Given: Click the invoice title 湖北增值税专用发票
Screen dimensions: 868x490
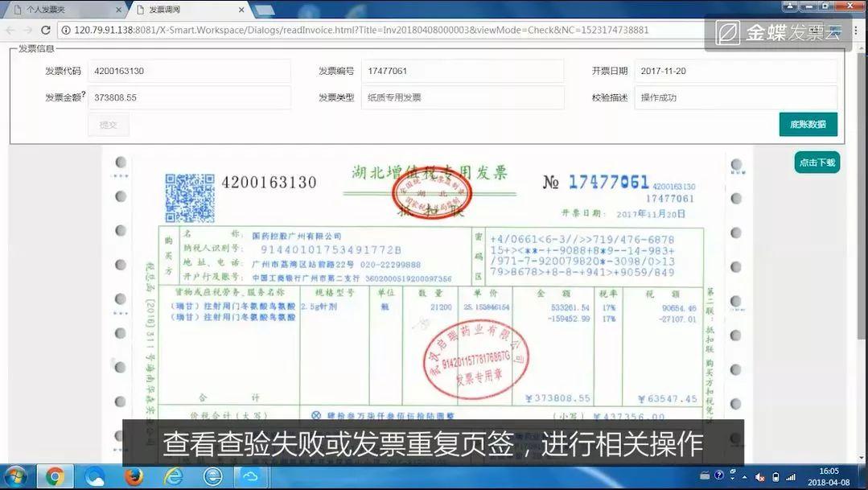Looking at the screenshot, I should point(430,173).
